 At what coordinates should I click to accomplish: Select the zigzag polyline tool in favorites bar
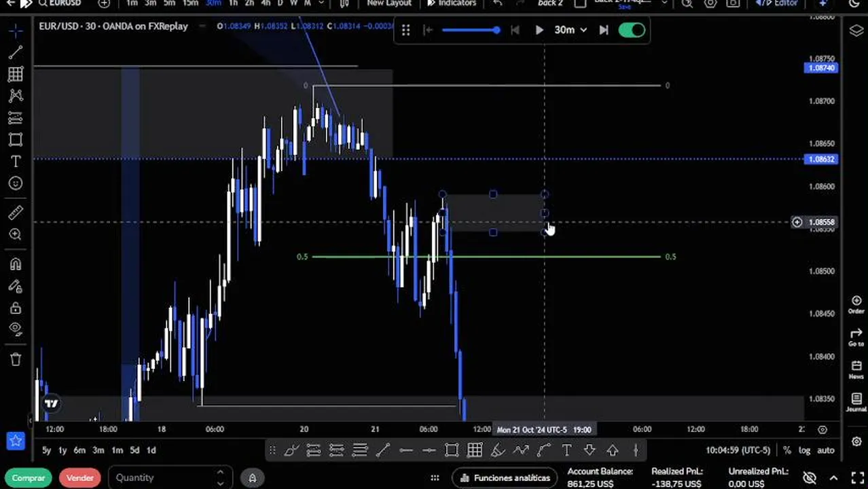(521, 450)
